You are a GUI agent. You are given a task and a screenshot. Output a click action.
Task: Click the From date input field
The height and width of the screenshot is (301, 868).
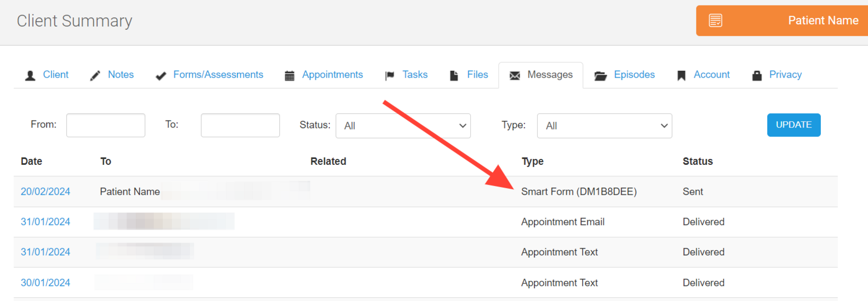click(x=106, y=125)
